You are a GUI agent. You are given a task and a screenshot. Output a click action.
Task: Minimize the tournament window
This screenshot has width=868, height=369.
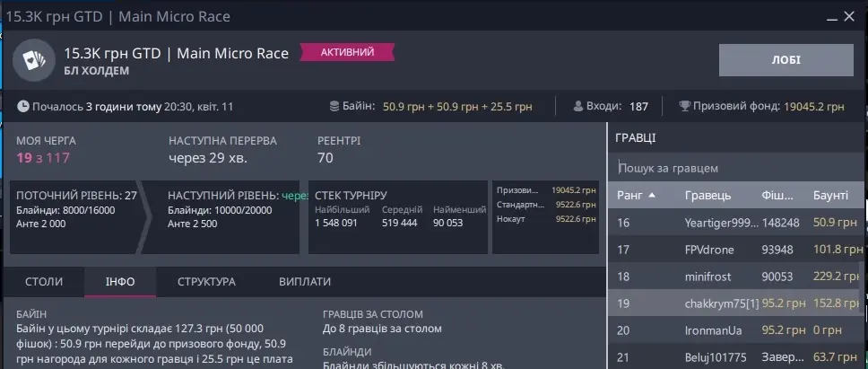pyautogui.click(x=820, y=16)
